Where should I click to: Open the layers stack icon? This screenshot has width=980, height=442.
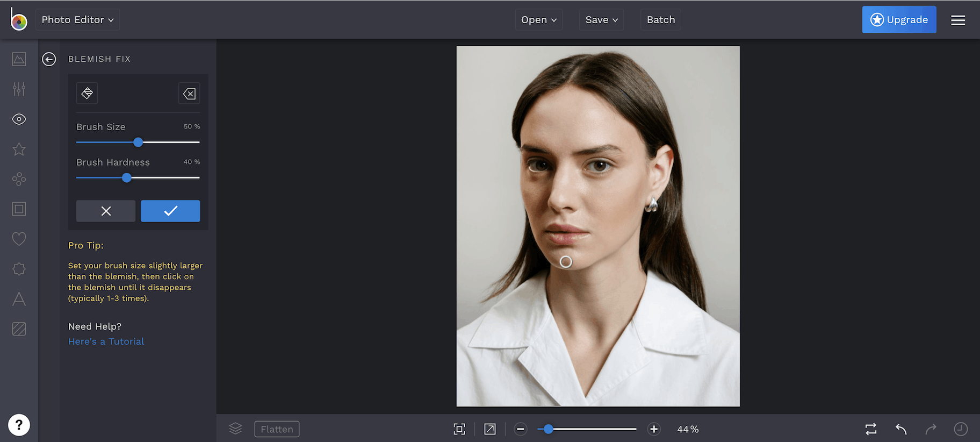tap(235, 429)
